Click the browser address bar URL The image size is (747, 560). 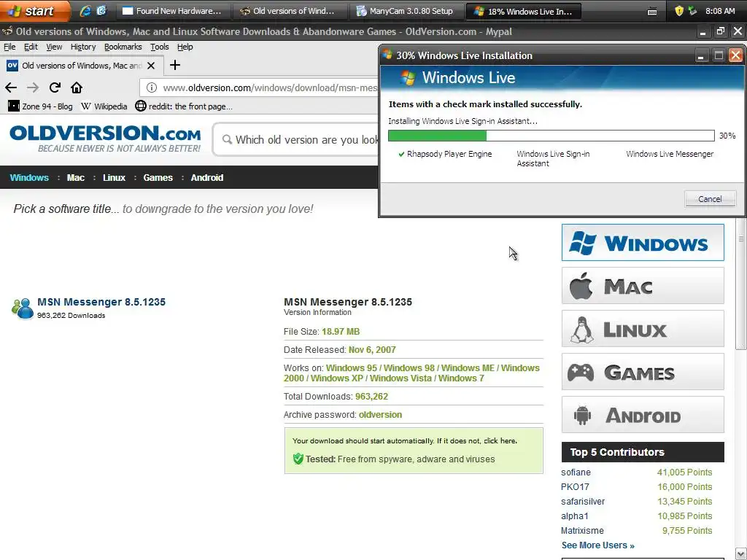270,87
